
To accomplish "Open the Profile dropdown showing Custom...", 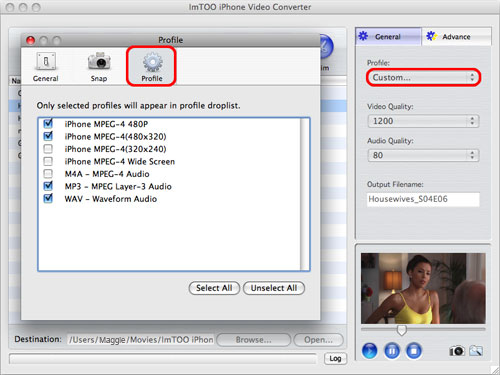I will [423, 77].
